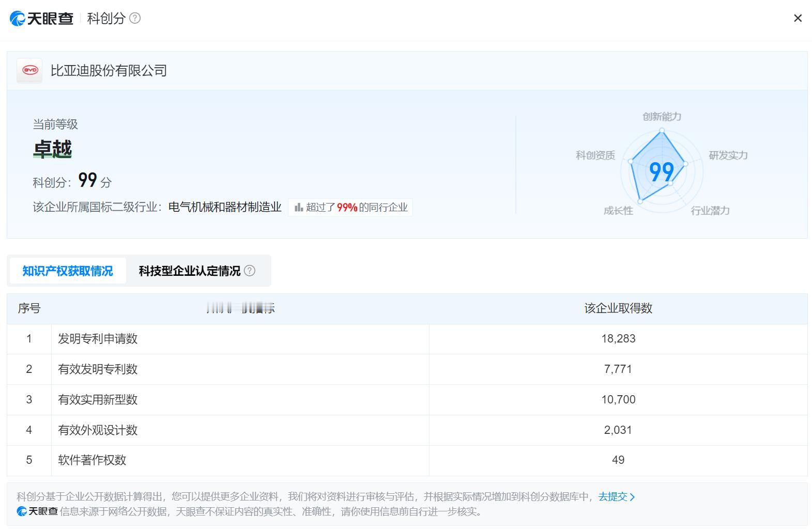
Task: Switch to the 知识产权获取情况 tab
Action: coord(68,271)
